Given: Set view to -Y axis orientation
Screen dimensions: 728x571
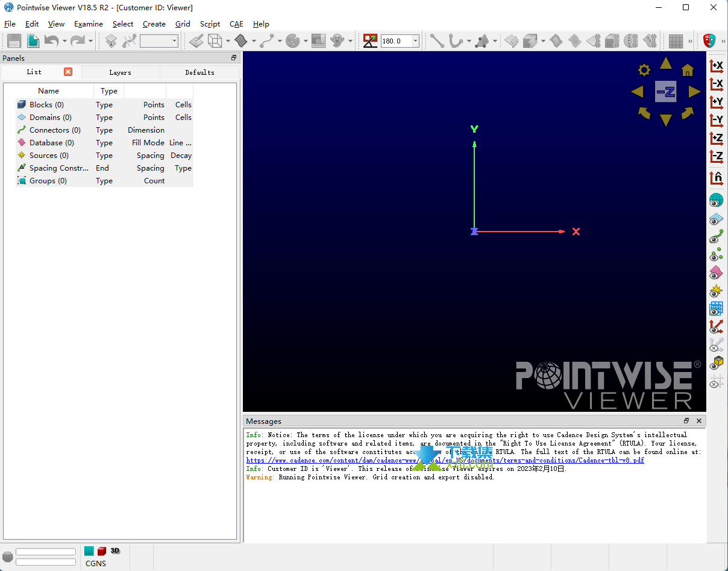Looking at the screenshot, I should pyautogui.click(x=716, y=121).
